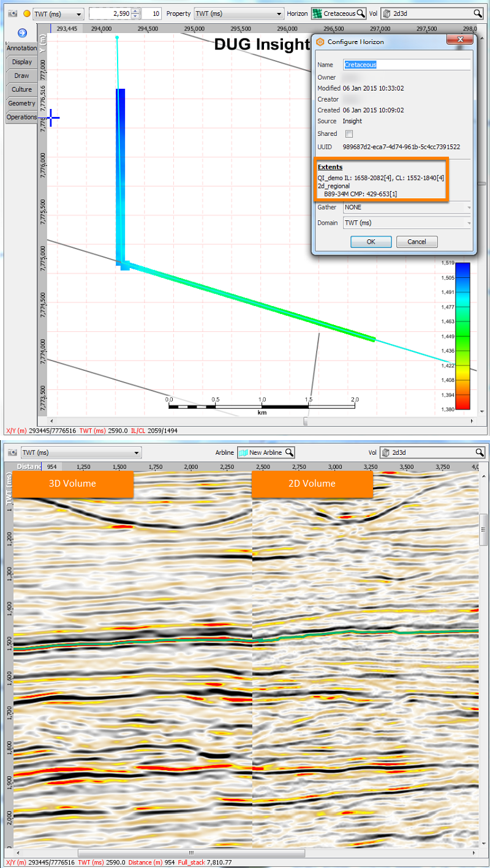Click the 2d_regional extents entry
Screen dimensions: 490x868
334,185
